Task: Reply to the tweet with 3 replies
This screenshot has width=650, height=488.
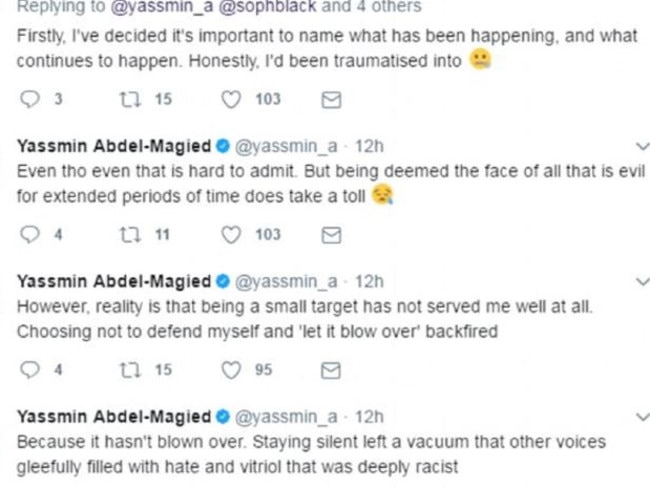Action: (30, 100)
